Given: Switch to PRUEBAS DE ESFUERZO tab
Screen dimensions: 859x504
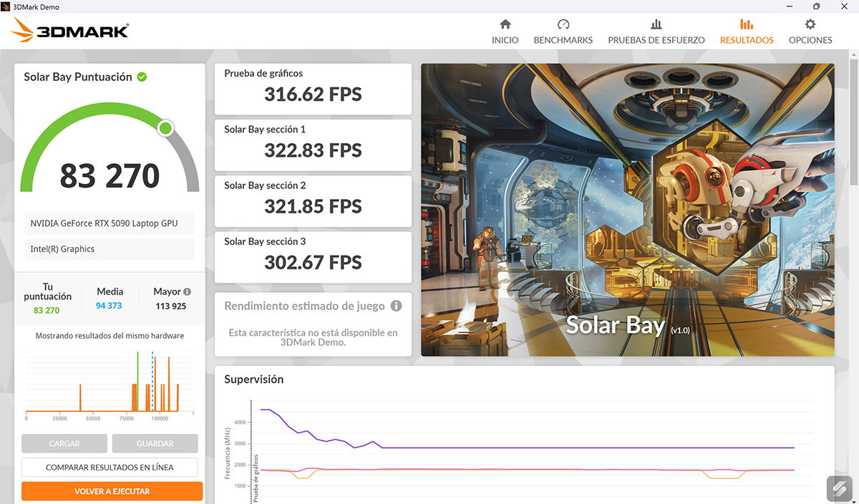Looking at the screenshot, I should [x=656, y=31].
